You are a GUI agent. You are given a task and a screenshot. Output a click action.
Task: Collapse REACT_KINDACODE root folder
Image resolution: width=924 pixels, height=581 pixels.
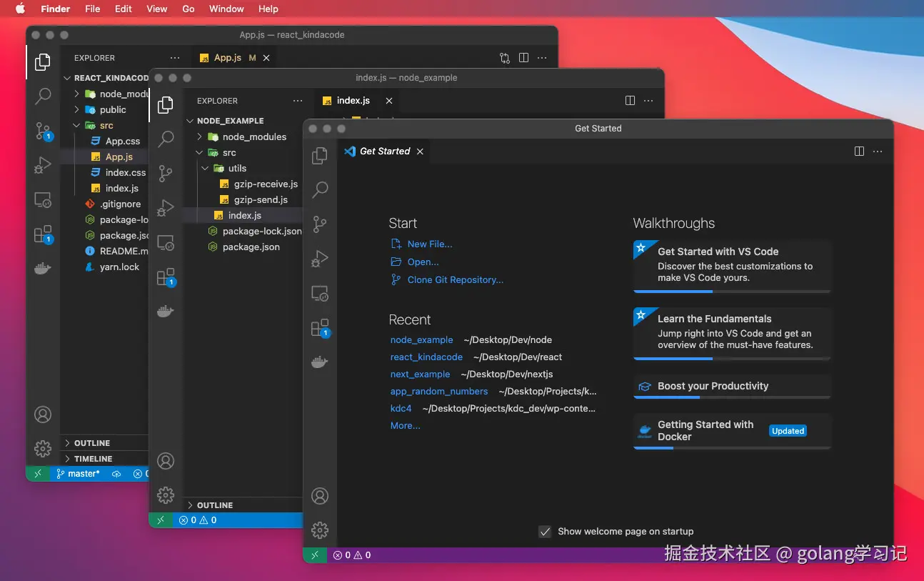67,78
